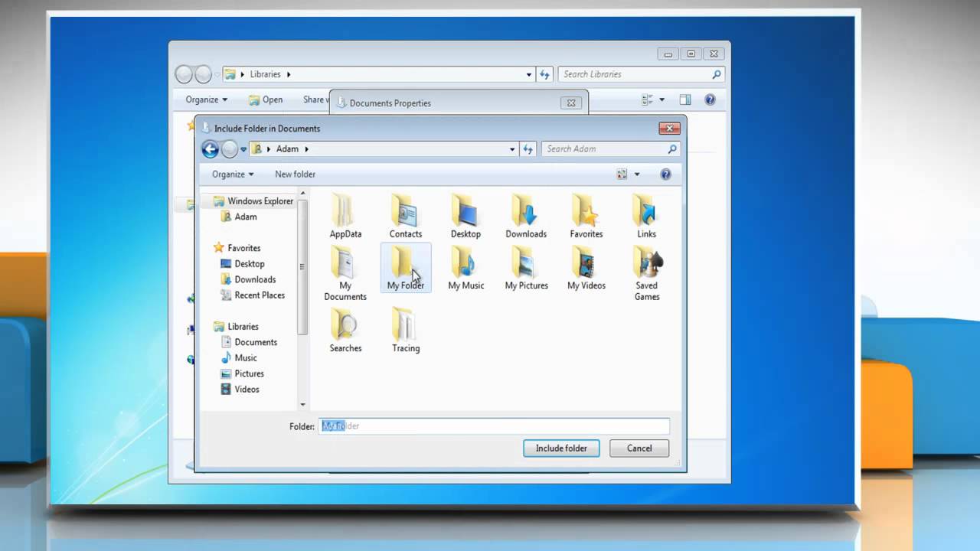Click the navigation pane scroll down arrow
Image resolution: width=980 pixels, height=551 pixels.
[x=302, y=404]
